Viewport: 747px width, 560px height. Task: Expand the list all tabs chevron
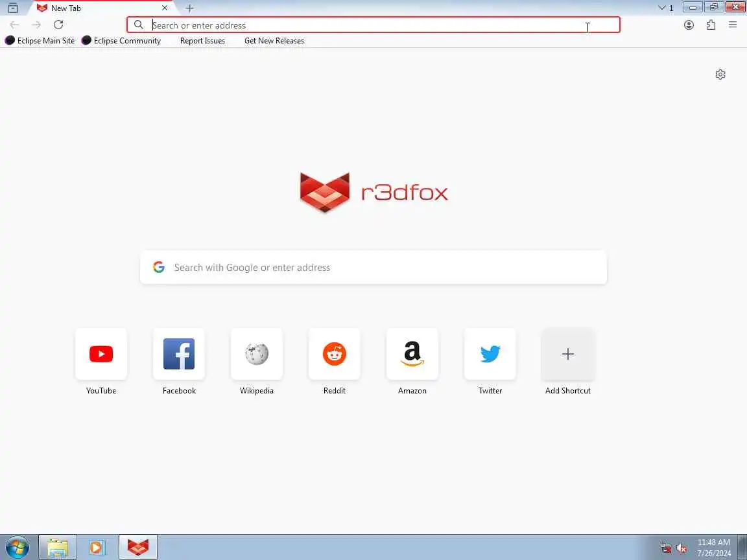coord(661,8)
